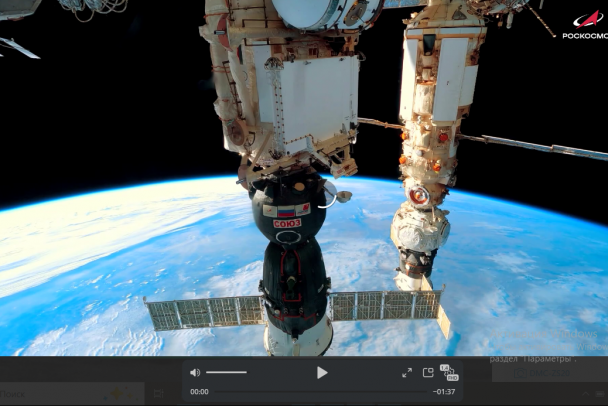
Task: Start the video with the play button
Action: coord(322,372)
